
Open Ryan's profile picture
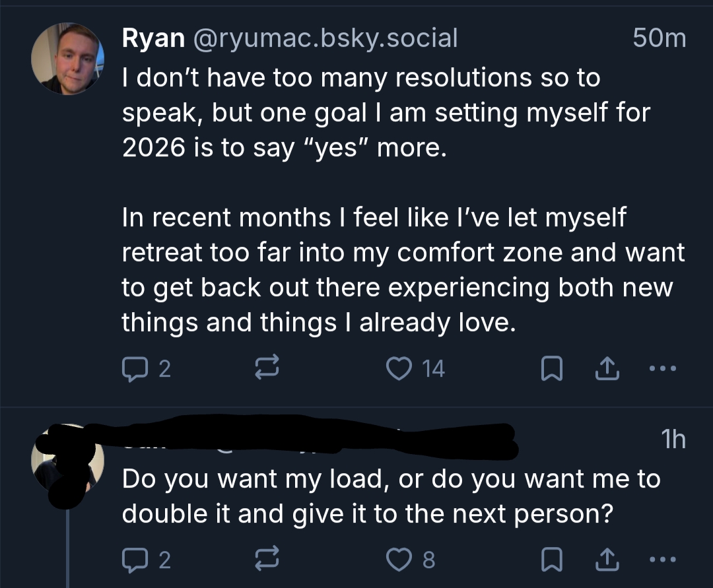coord(68,59)
